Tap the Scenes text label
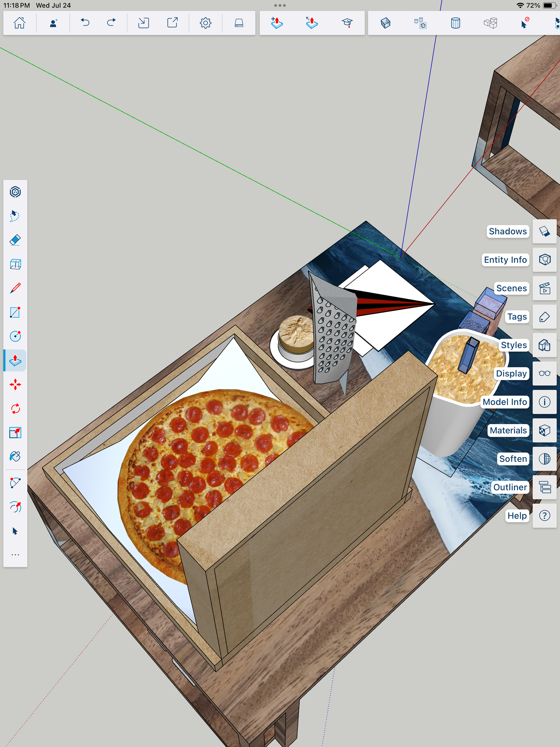The image size is (560, 747). 511,288
